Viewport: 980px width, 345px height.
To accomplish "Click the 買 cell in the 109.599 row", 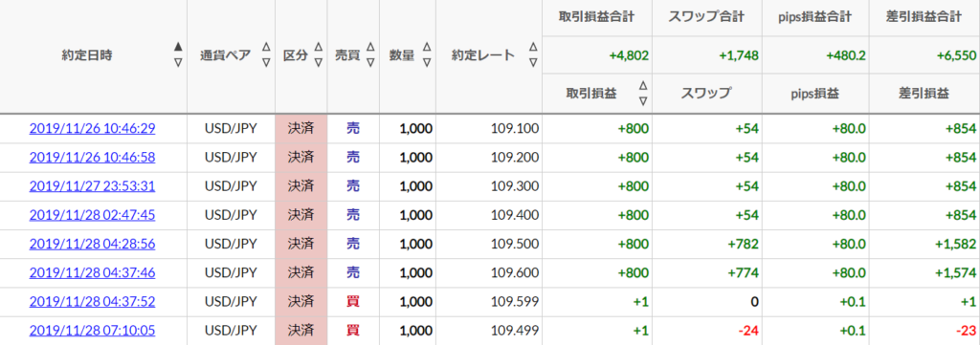I will pos(353,301).
